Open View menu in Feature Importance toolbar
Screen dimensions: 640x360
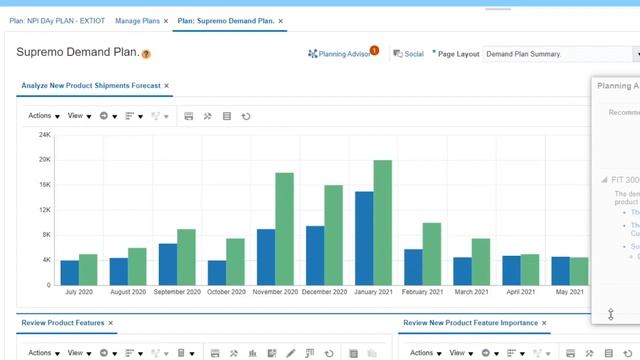461,353
